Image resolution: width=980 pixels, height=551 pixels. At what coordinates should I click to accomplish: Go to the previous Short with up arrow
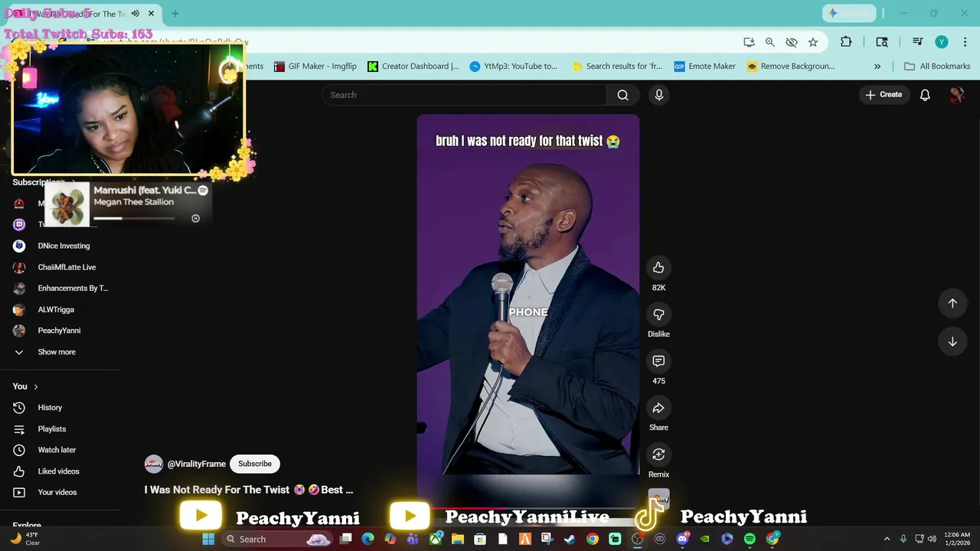click(952, 303)
